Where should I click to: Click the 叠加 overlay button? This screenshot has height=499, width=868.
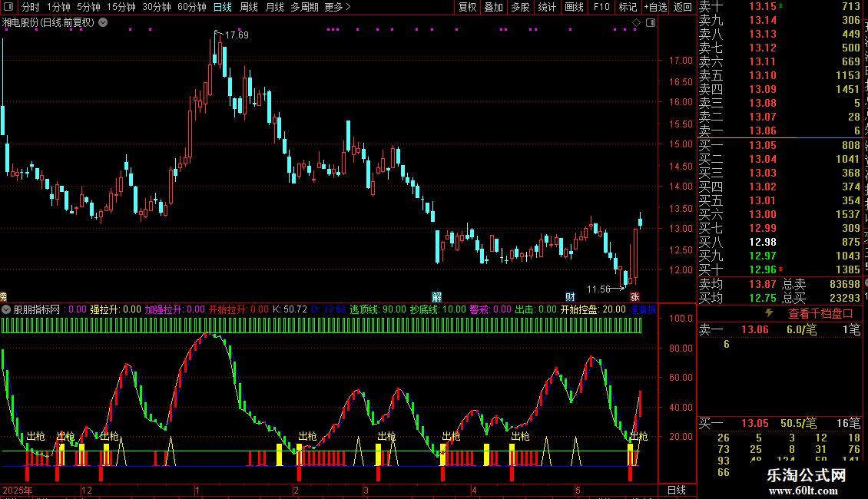494,7
